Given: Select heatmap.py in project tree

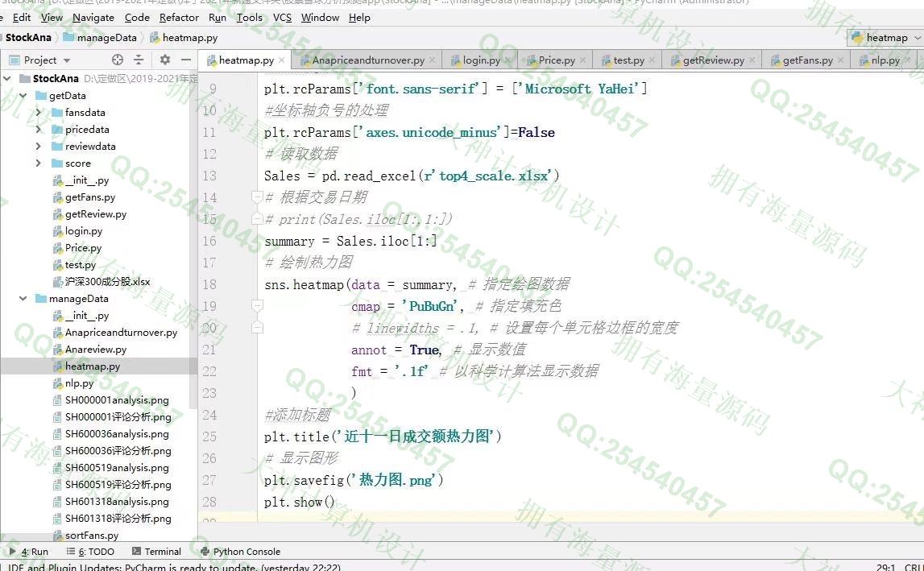Looking at the screenshot, I should pyautogui.click(x=93, y=366).
